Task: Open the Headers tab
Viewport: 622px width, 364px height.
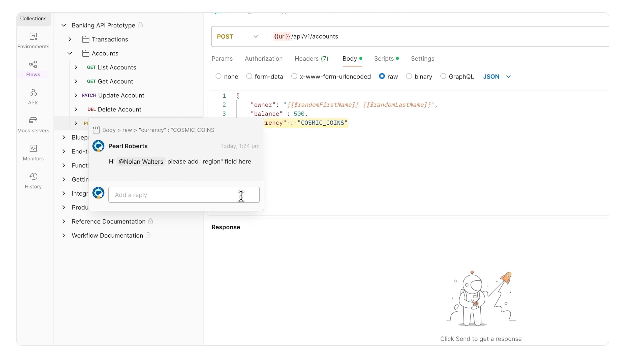Action: tap(311, 59)
